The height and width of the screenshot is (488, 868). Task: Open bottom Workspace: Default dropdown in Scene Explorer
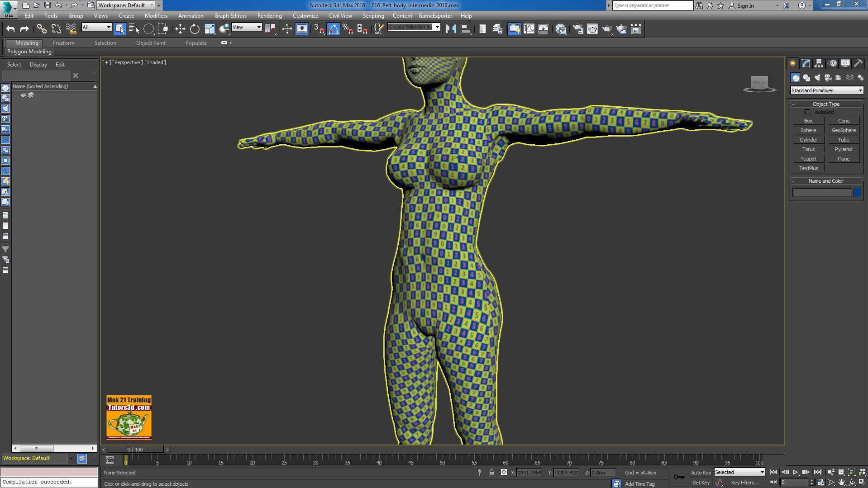[37, 458]
